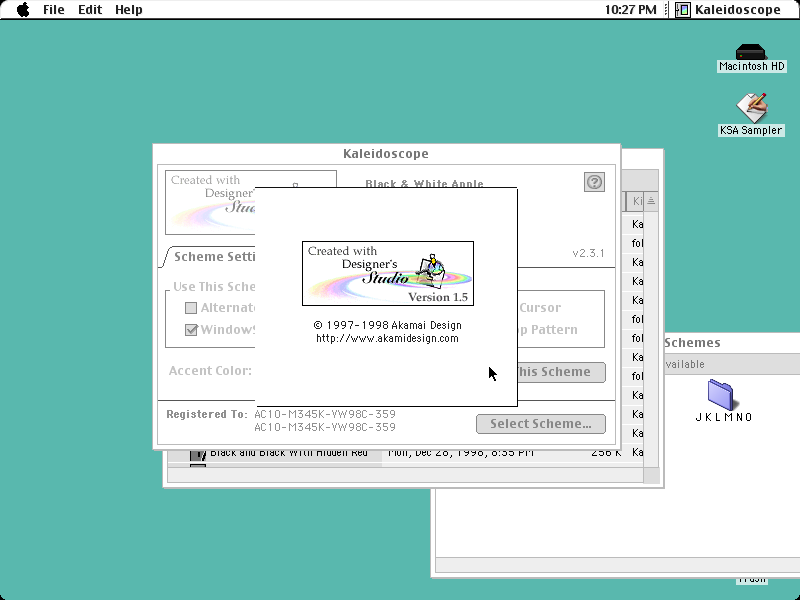Click the sort order triangle in list header
This screenshot has height=600, width=800.
pos(651,201)
